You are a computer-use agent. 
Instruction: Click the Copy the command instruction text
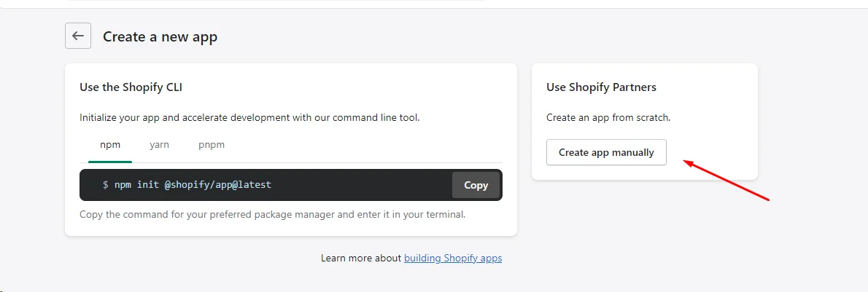(272, 213)
